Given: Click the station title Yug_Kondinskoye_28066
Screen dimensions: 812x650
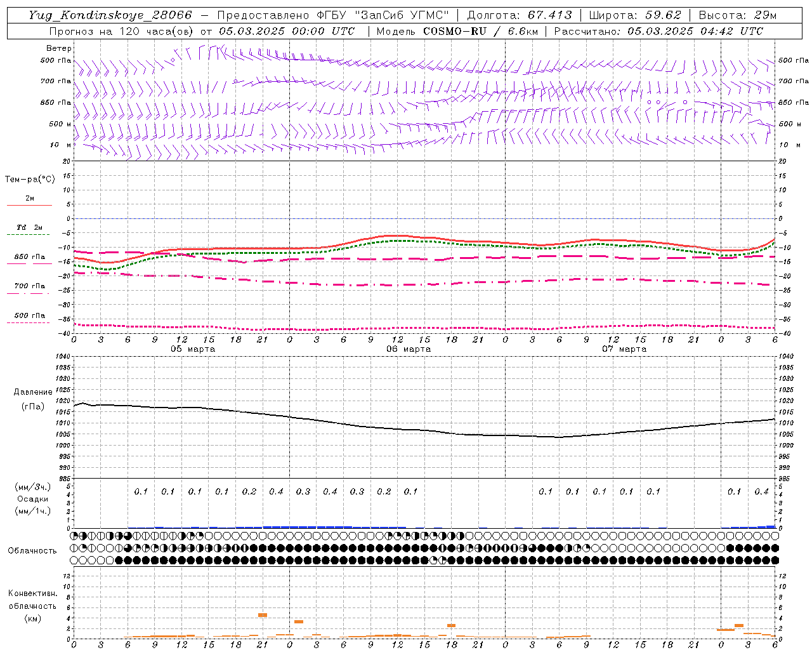Looking at the screenshot, I should click(110, 15).
